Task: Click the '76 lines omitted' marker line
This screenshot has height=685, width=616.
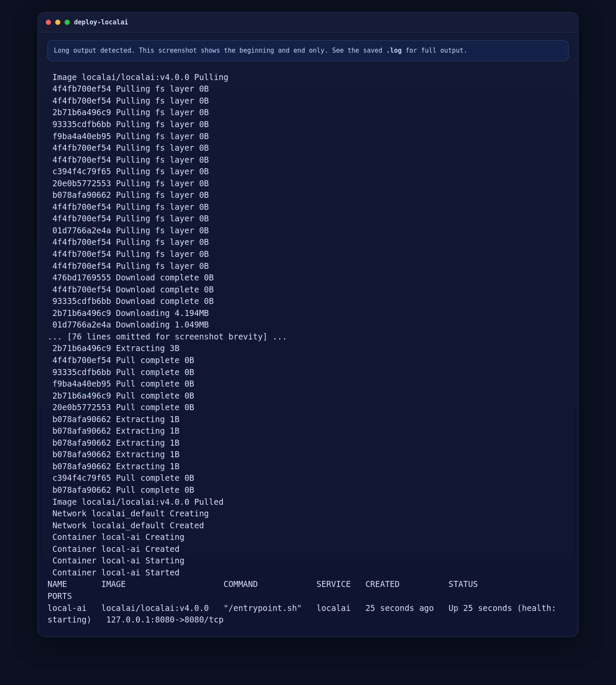Action: point(167,337)
